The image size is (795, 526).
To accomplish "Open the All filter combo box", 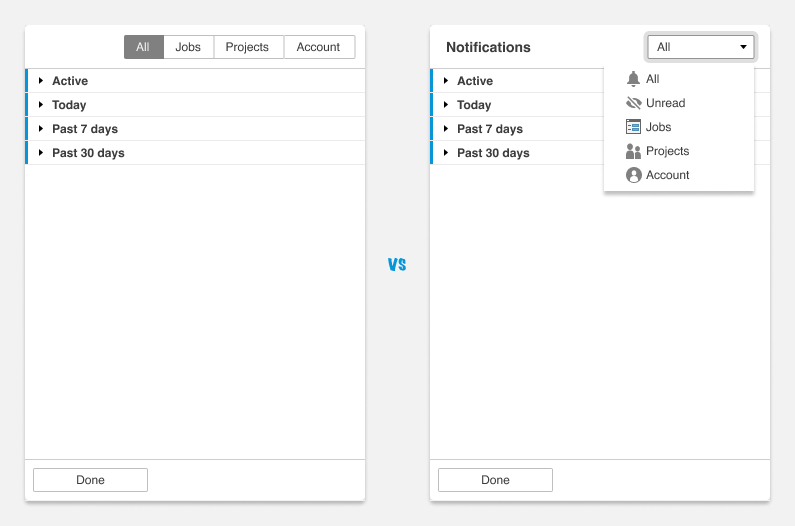I will pos(701,47).
